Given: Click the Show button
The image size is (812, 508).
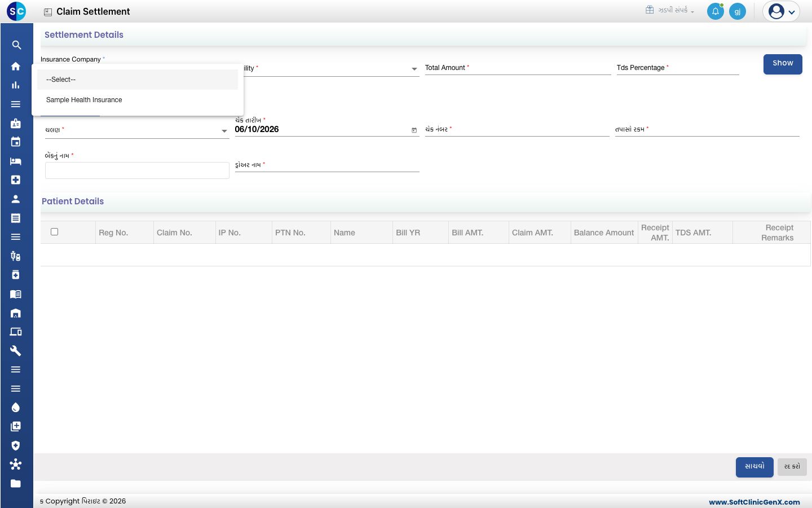Looking at the screenshot, I should click(783, 64).
